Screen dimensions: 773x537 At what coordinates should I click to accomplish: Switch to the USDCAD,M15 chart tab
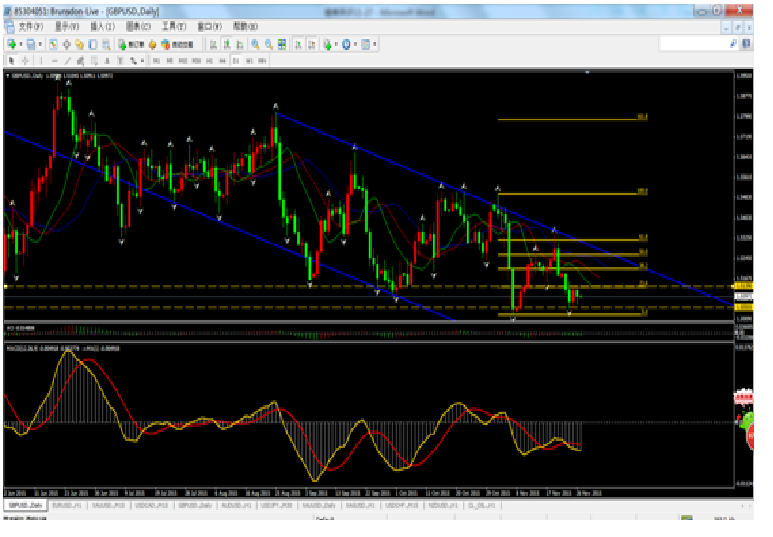point(151,505)
